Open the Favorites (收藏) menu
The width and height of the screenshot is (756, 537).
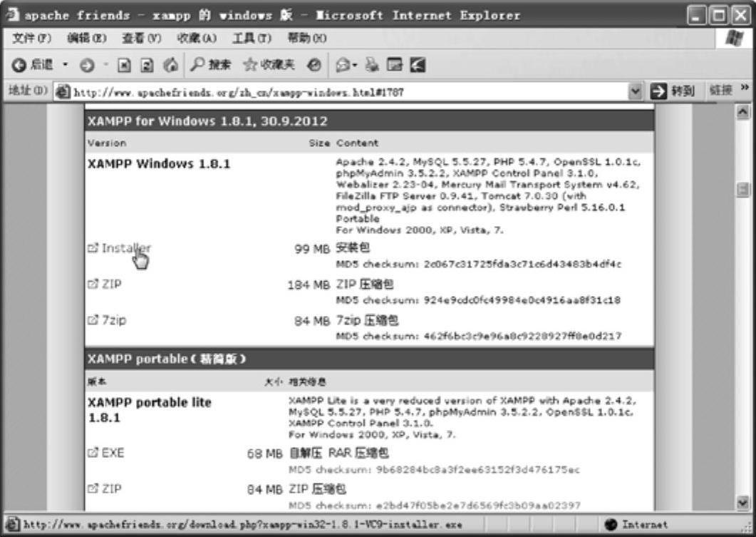(197, 38)
